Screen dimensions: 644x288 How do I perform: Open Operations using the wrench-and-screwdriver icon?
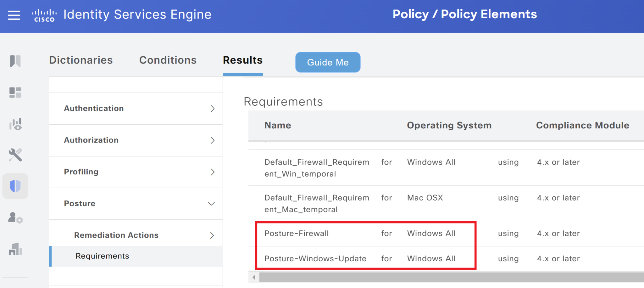(15, 155)
